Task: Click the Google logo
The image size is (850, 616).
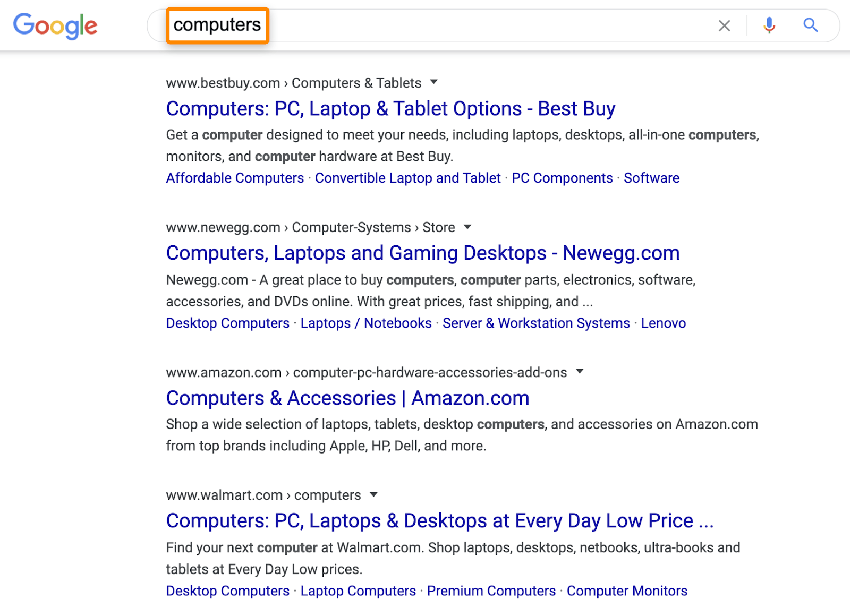Action: [55, 25]
